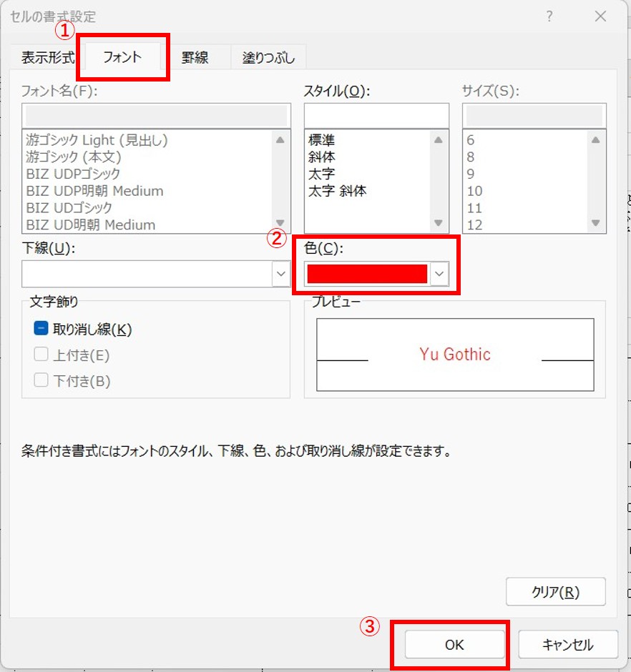Open the 塗りつぶし tab
This screenshot has height=672, width=631.
click(x=268, y=57)
